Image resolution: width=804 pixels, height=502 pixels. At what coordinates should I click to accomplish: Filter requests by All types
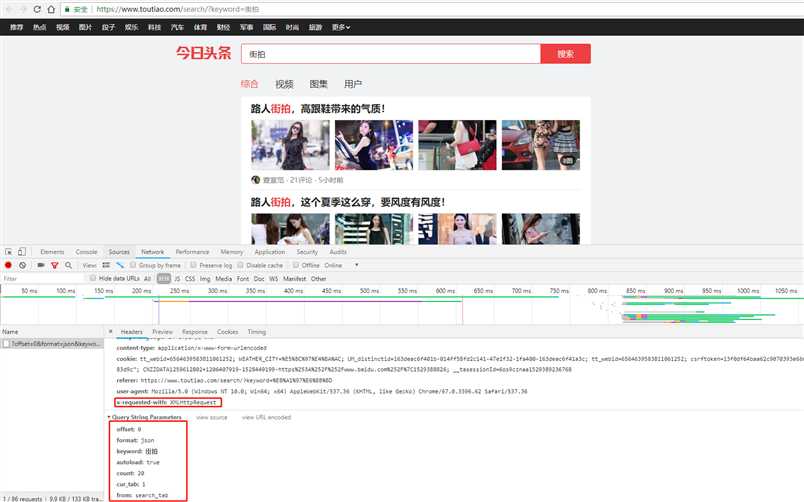point(147,278)
